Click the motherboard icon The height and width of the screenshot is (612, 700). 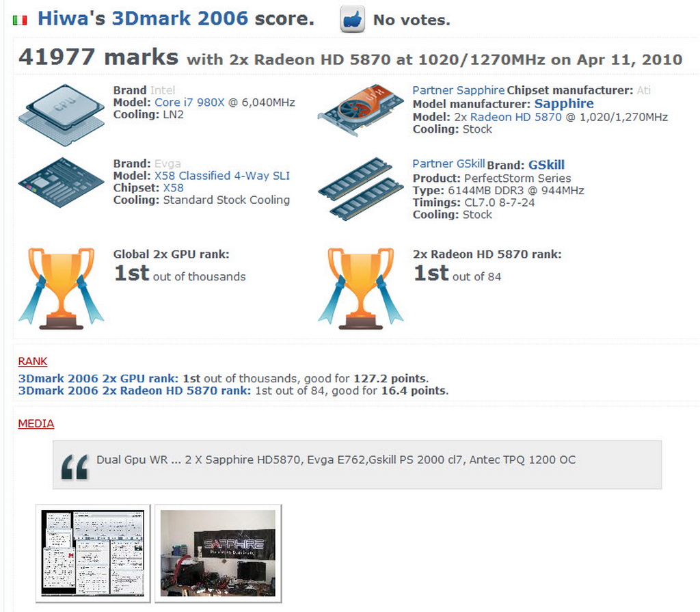pos(61,183)
